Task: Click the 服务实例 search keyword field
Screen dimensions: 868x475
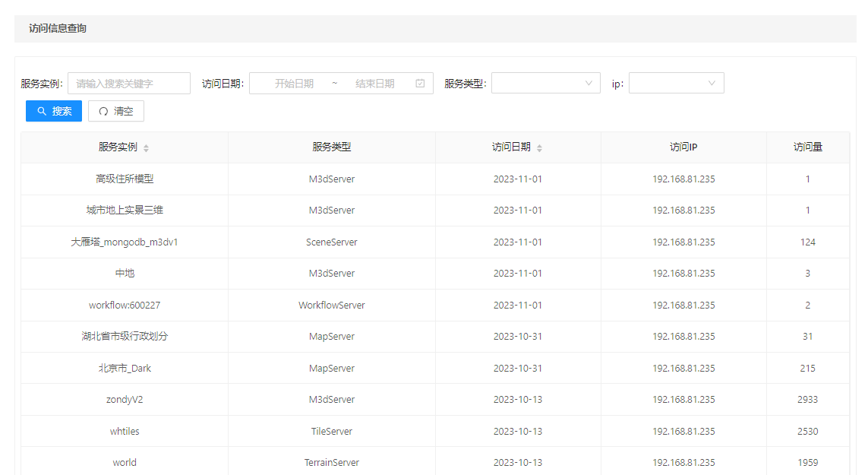Action: 129,84
